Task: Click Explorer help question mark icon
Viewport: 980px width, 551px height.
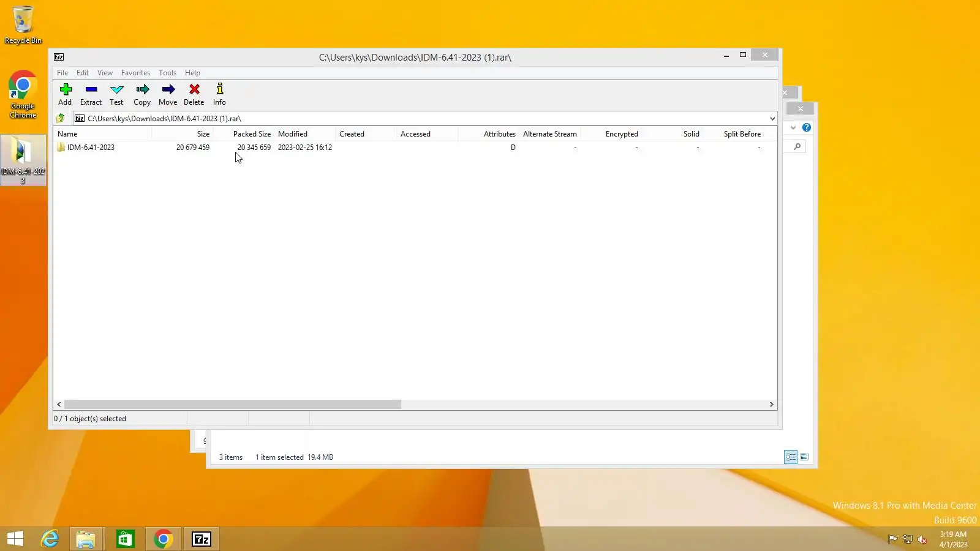Action: (x=807, y=127)
